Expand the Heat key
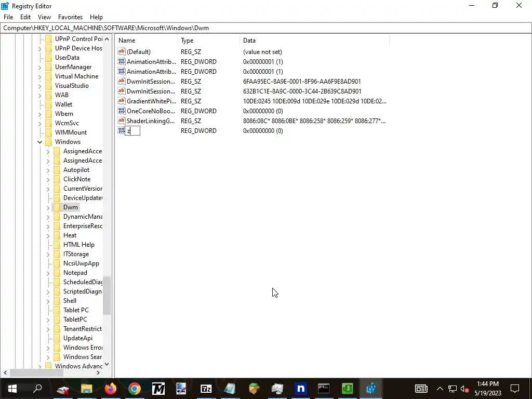532x399 pixels. pyautogui.click(x=48, y=235)
